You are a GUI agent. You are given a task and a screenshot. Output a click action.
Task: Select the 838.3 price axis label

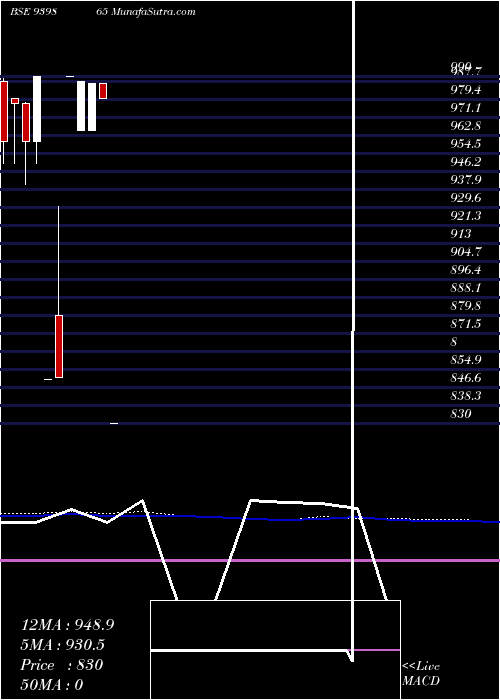(466, 396)
